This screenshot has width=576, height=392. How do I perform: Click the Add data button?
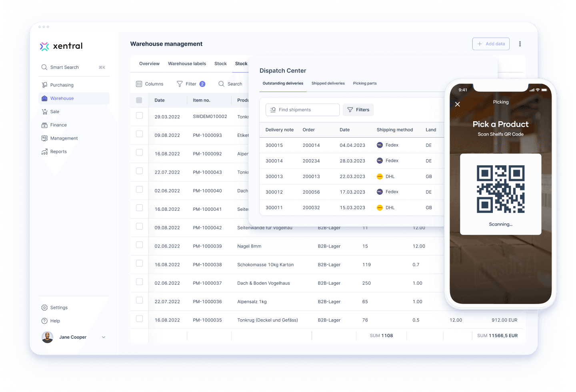pos(491,44)
